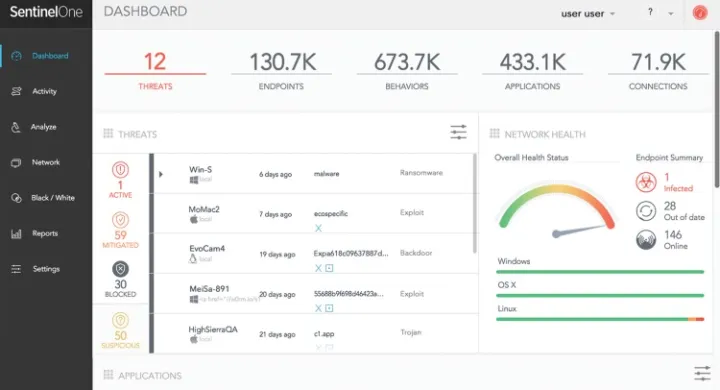Image resolution: width=720 pixels, height=390 pixels.
Task: Click the Backdoor classification text
Action: coord(416,253)
